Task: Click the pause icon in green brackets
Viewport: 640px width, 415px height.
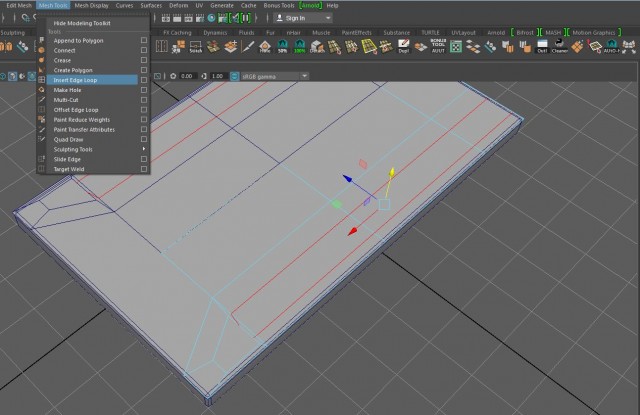Action: (246, 18)
